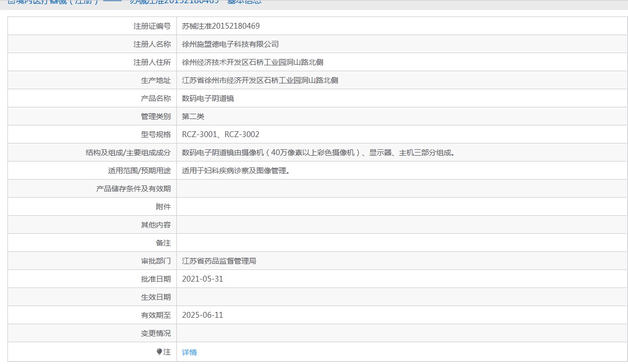Viewport: 628px width, 364px height.
Task: Select structure description mentioning 40万像素
Action: [319, 153]
